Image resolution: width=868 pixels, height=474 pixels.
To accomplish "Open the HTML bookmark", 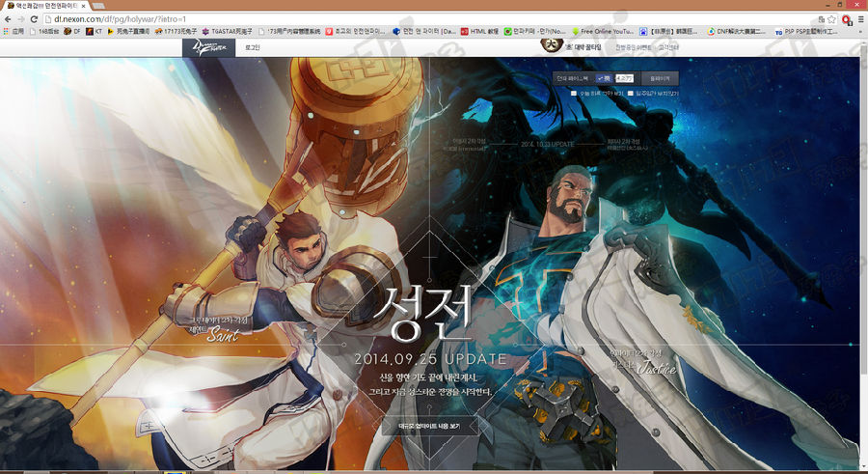I will [479, 32].
